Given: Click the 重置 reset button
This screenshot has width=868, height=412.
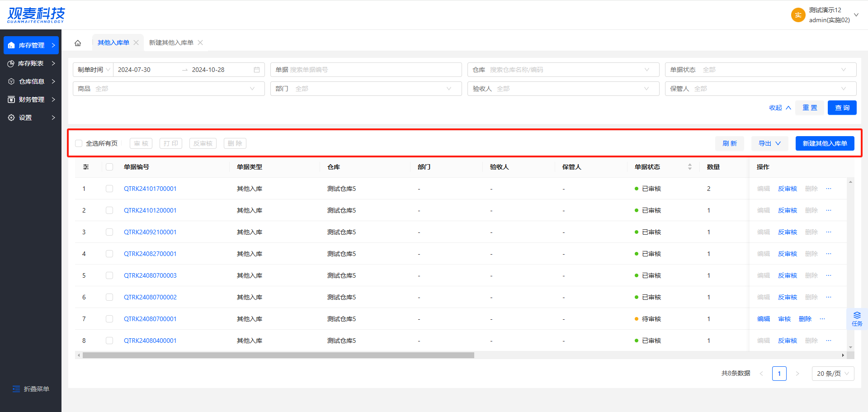Looking at the screenshot, I should (x=810, y=108).
